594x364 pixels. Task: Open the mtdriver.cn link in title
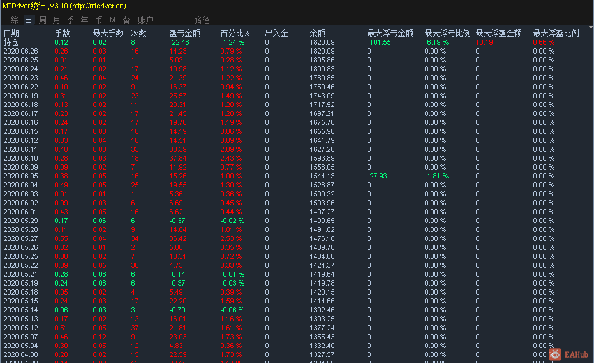pyautogui.click(x=98, y=6)
